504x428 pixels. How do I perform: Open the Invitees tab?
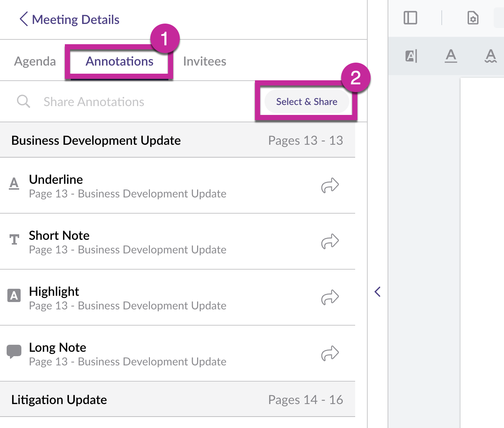coord(204,61)
